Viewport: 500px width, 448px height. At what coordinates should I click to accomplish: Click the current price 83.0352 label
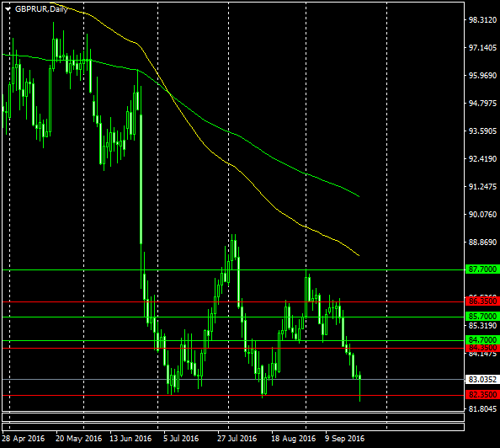483,380
